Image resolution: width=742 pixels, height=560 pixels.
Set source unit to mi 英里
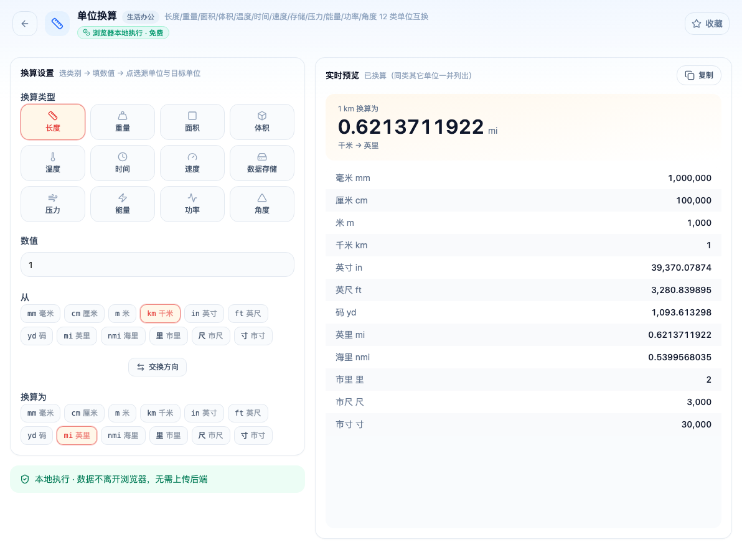pos(77,336)
